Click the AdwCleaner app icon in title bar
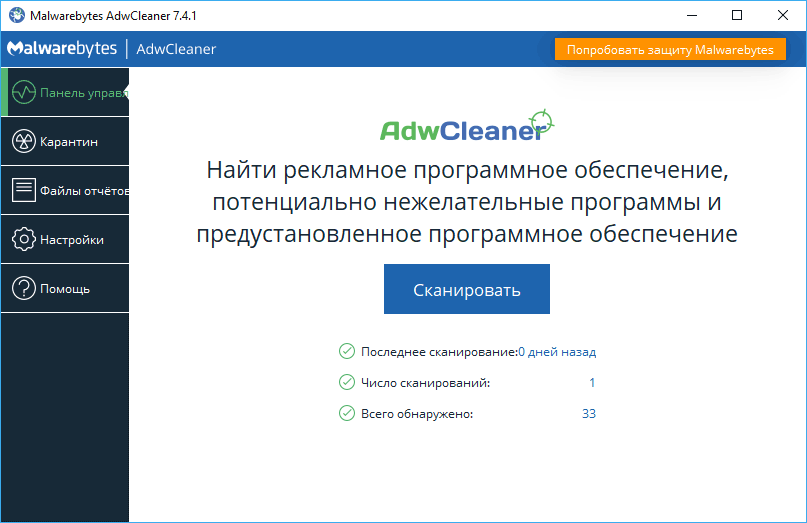 [17, 15]
